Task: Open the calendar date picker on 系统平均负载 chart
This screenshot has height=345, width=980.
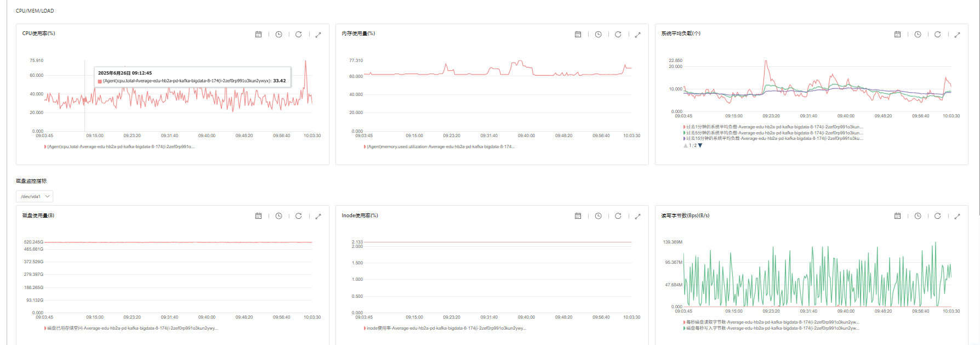Action: (x=897, y=35)
